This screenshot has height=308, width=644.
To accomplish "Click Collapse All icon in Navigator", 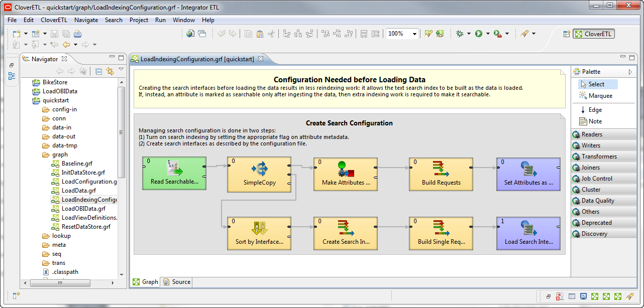I will tap(98, 71).
